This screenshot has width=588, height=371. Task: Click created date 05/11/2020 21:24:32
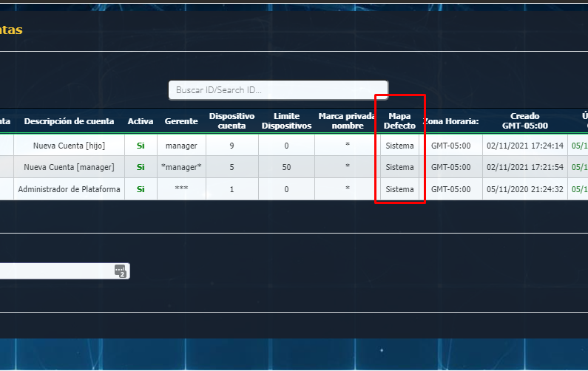525,189
